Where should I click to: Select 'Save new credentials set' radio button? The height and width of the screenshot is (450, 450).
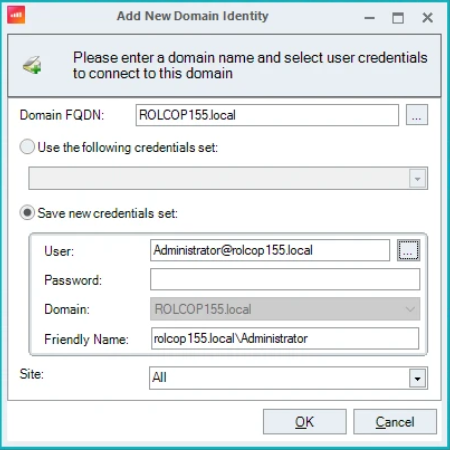point(27,213)
